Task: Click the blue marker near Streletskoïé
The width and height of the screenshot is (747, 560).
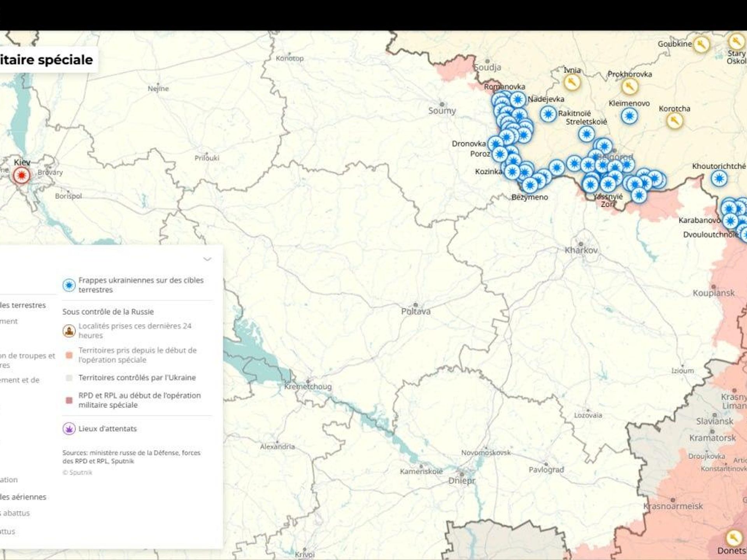Action: [586, 134]
